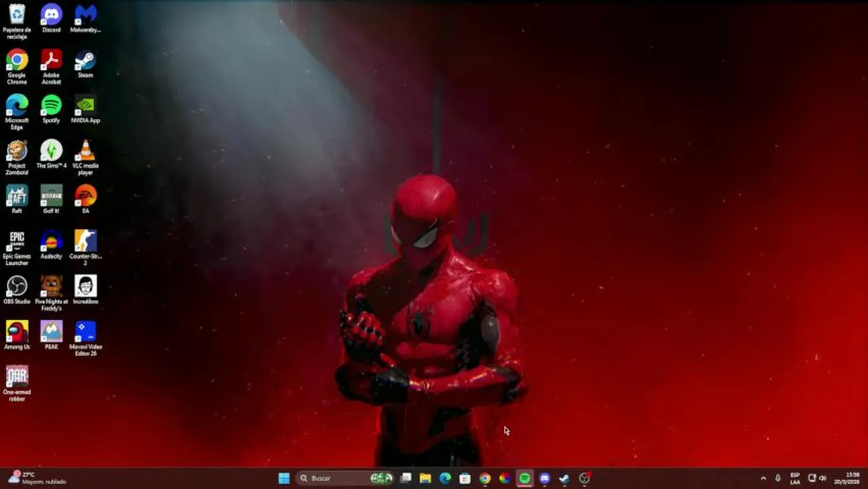Open the volume control in the tray
Screen dimensions: 868x489
[822, 478]
